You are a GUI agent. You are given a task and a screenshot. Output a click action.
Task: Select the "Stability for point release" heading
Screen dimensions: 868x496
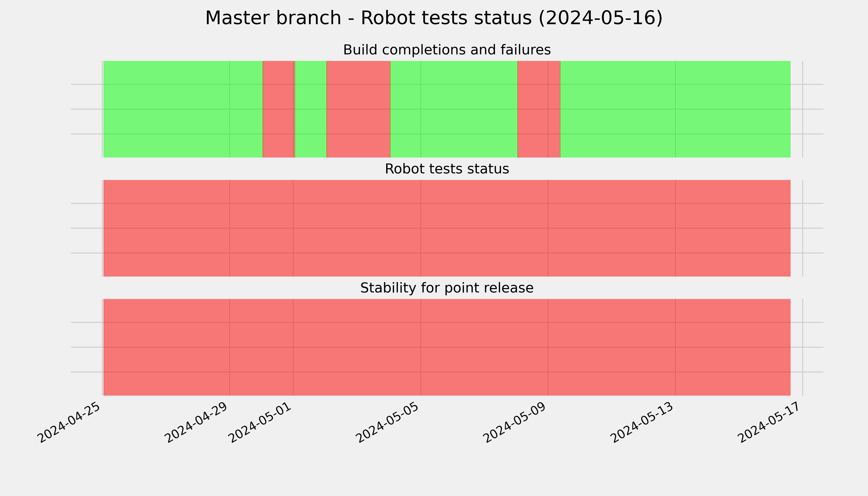(x=447, y=288)
